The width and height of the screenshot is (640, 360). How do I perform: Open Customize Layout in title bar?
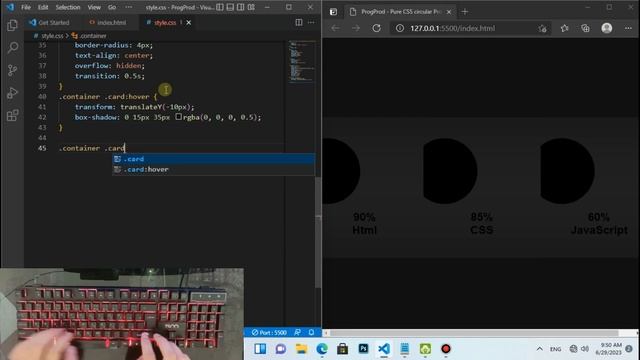[251, 7]
